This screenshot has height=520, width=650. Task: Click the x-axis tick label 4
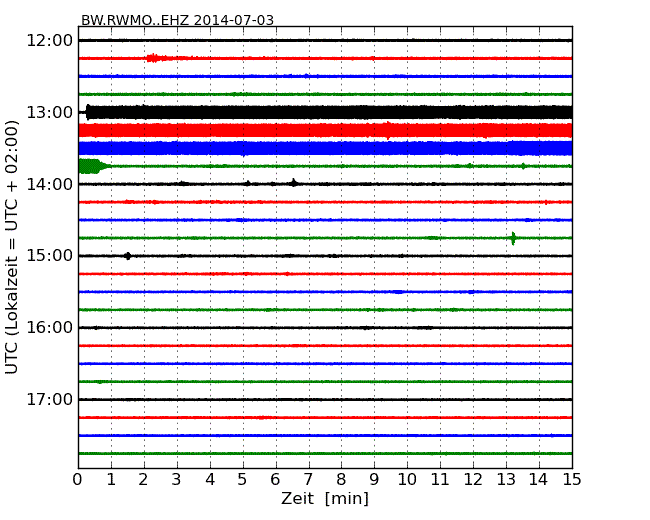(x=210, y=480)
